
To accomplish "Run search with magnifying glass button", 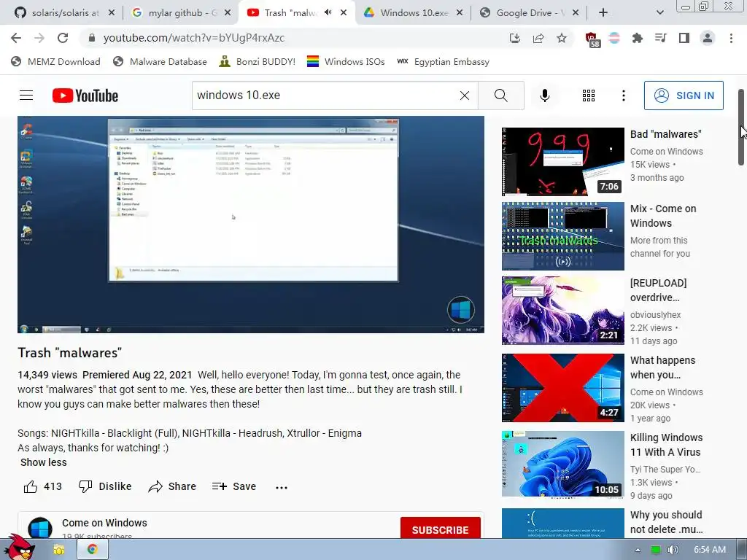I will [500, 96].
